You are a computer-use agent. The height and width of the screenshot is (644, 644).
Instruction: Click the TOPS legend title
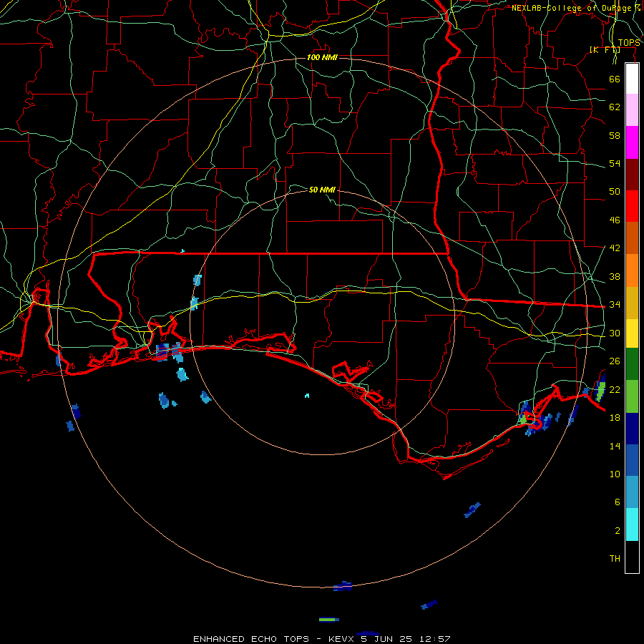[629, 43]
